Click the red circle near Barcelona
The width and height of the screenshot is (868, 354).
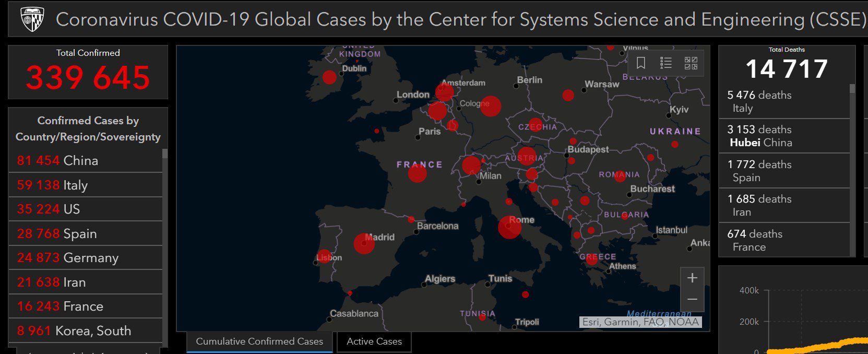(x=411, y=219)
